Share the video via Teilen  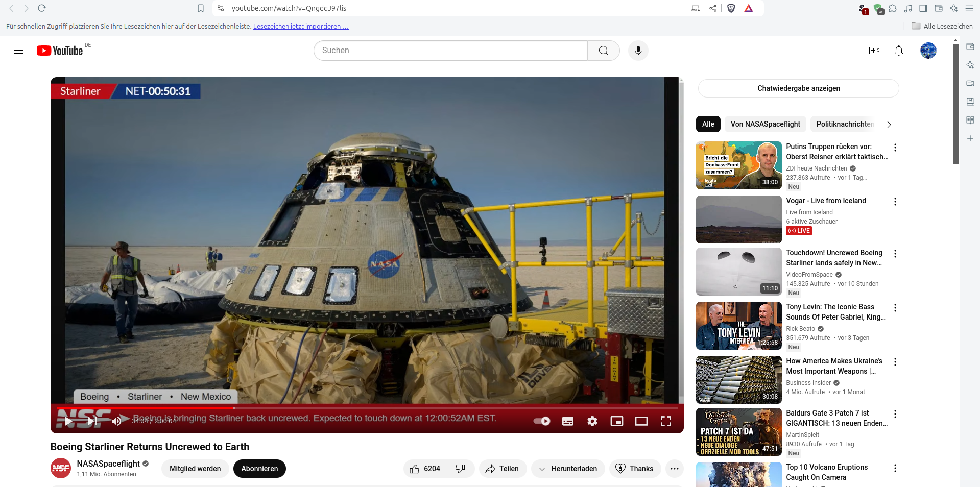coord(503,469)
